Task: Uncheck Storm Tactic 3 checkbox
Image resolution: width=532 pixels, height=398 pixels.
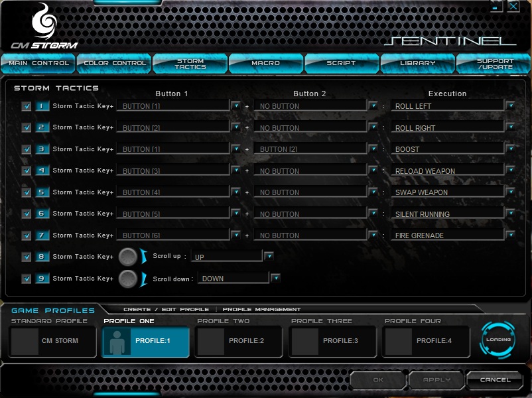Action: coord(26,149)
